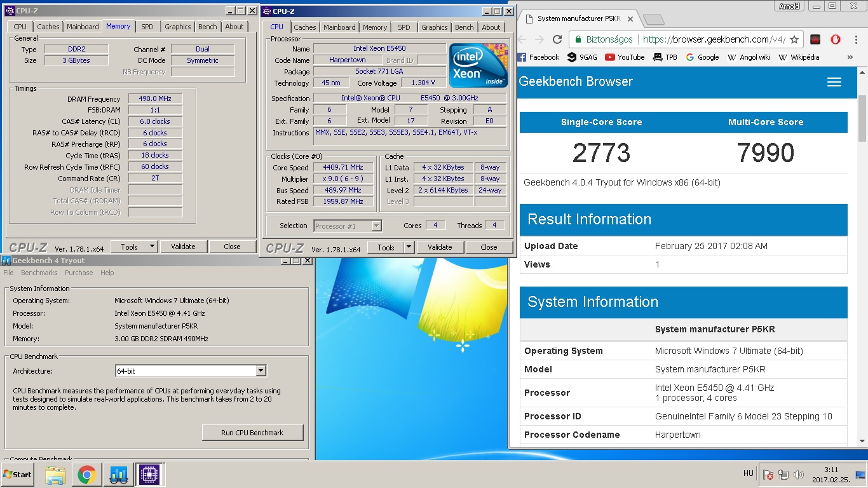
Task: Click Tools button in right CPU-Z window
Action: pyautogui.click(x=386, y=247)
